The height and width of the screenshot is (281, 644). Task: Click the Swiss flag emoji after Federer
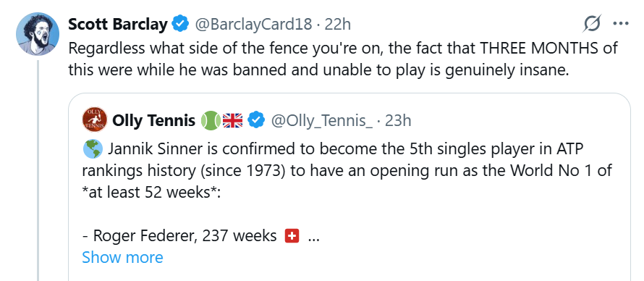pos(292,236)
